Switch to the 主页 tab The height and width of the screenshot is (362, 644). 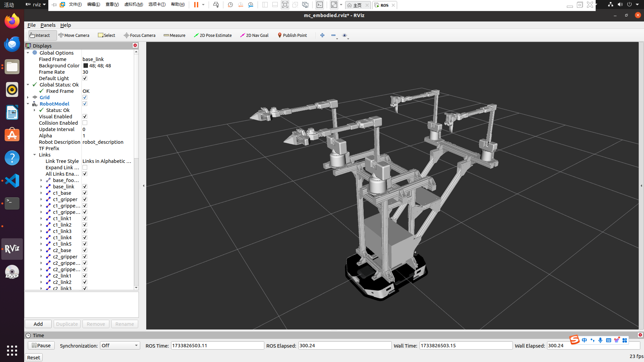(358, 5)
